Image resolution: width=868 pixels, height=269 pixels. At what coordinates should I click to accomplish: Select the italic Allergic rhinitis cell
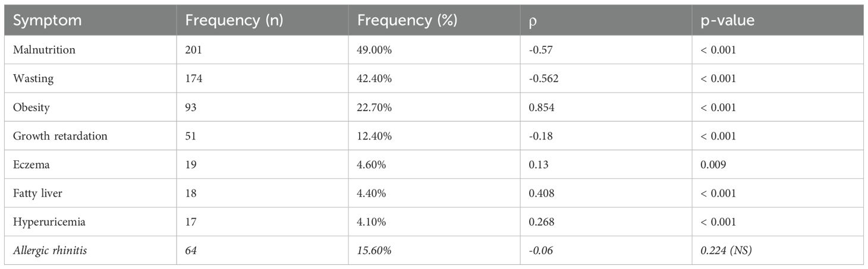50,251
